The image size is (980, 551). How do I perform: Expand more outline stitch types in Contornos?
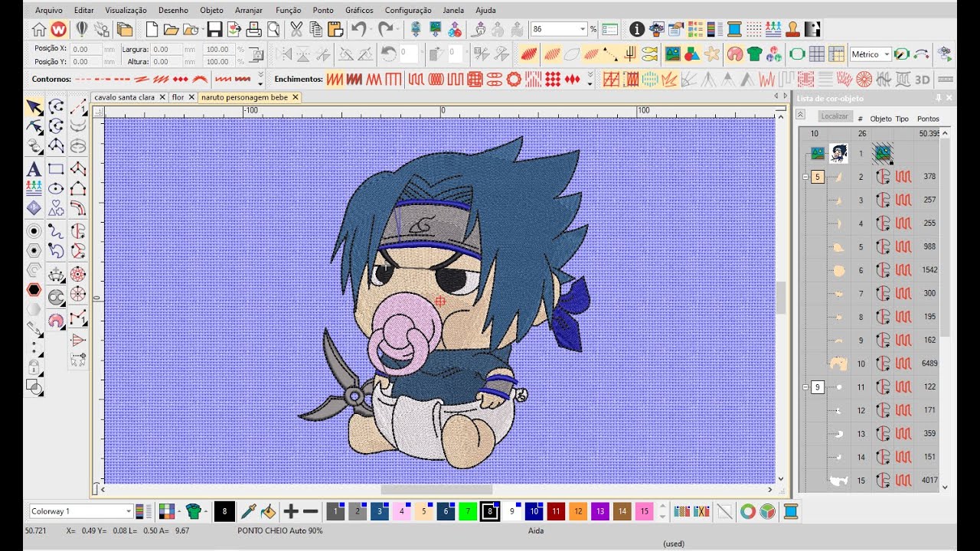pos(260,79)
